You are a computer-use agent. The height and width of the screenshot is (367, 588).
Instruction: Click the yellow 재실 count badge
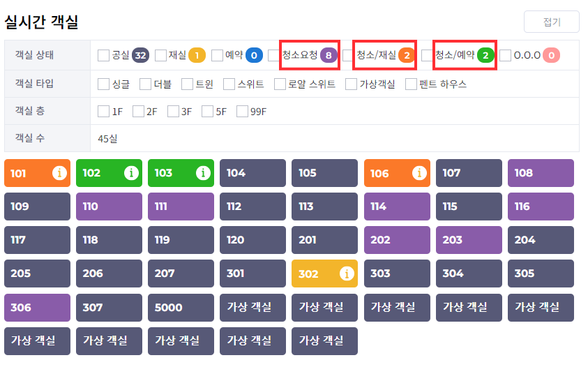point(197,56)
